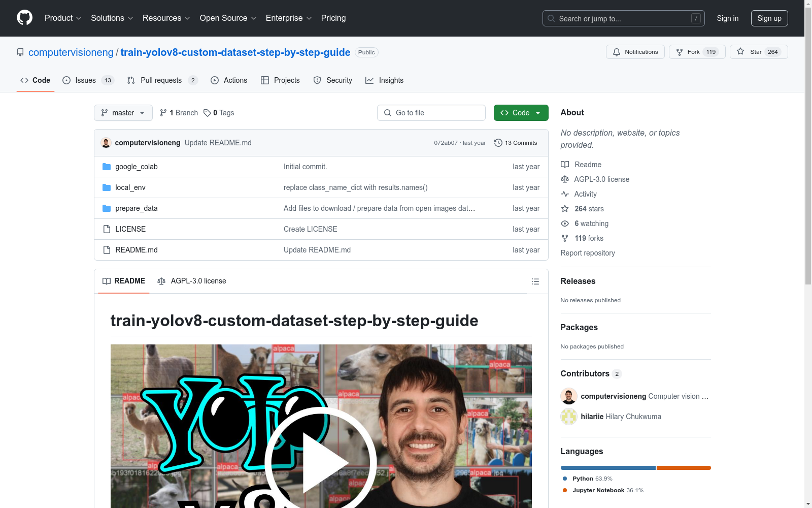The width and height of the screenshot is (812, 508).
Task: Open the Report repository link
Action: point(587,253)
